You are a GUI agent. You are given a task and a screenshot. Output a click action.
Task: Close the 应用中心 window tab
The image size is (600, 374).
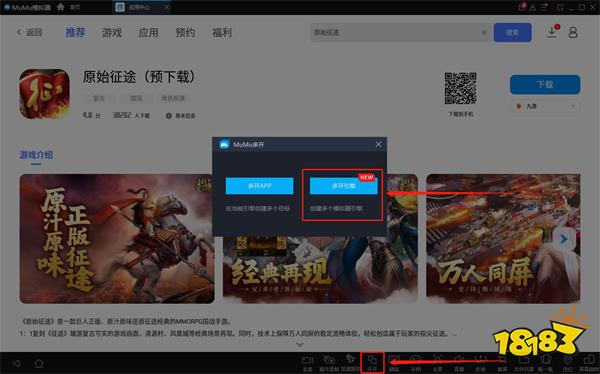click(x=166, y=7)
